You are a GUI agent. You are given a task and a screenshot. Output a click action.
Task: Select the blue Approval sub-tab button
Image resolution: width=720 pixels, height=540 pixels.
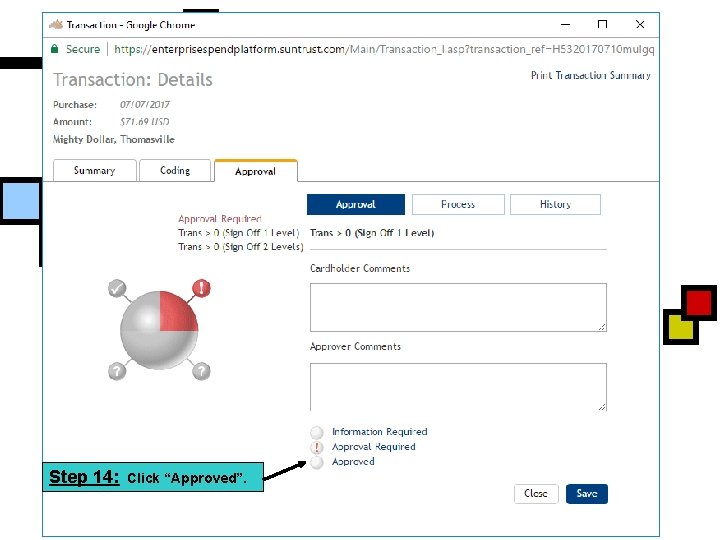click(356, 204)
